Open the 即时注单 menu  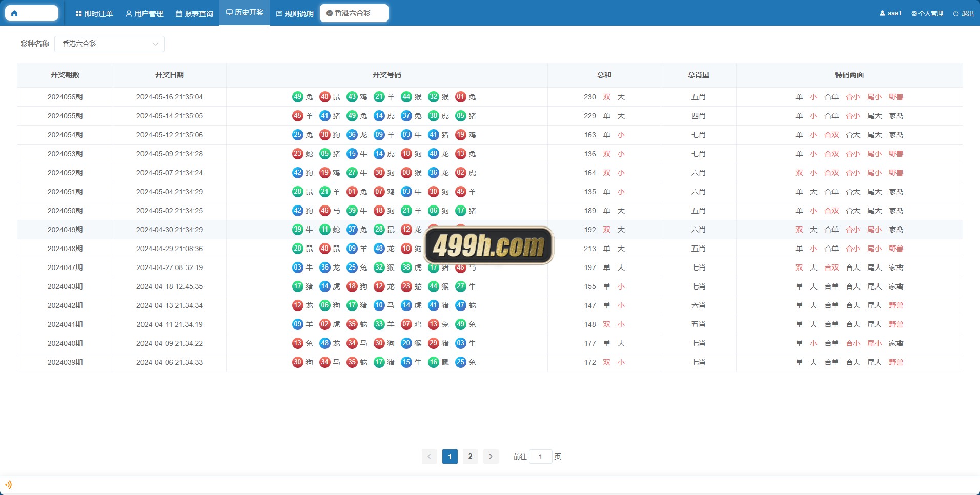click(x=94, y=14)
